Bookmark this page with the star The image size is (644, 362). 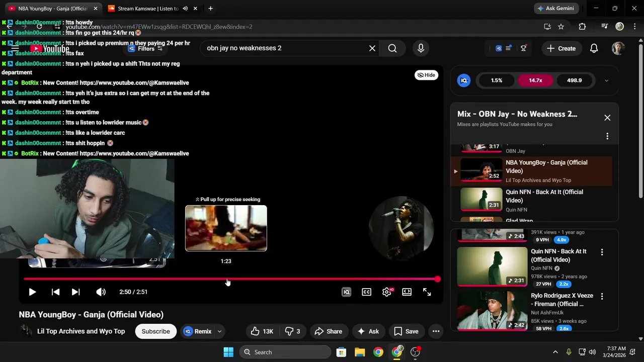tap(561, 27)
